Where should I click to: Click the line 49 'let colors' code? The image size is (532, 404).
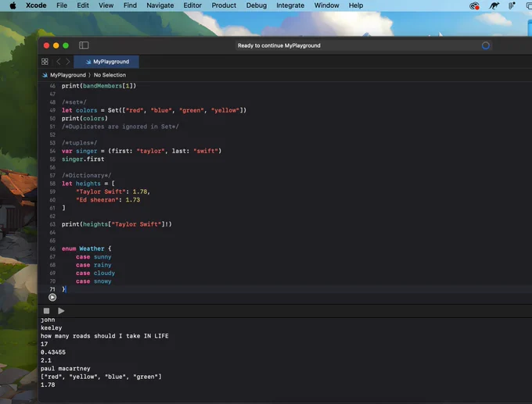(x=154, y=110)
